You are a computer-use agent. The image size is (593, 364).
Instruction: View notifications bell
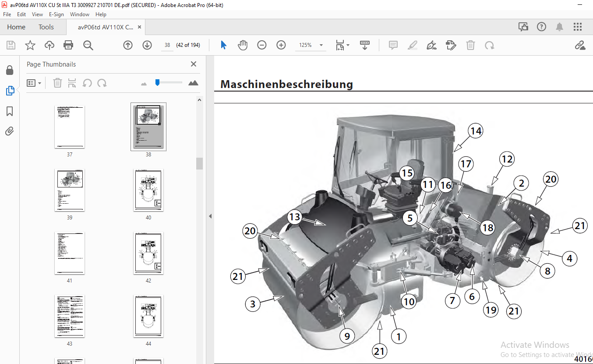560,27
